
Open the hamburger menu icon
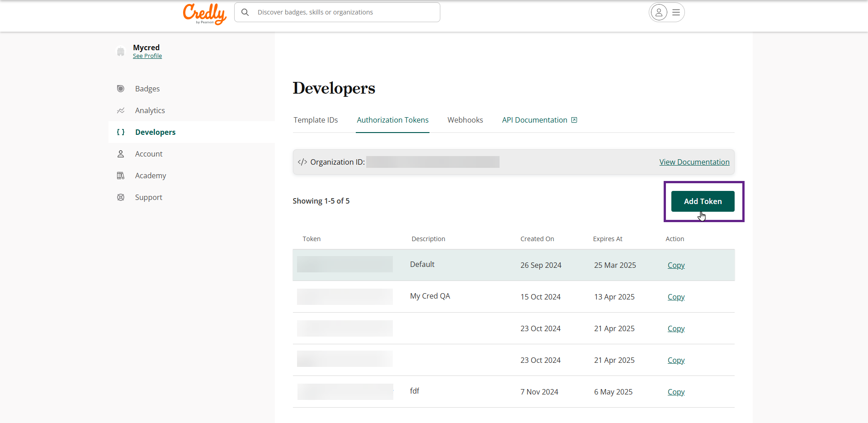tap(676, 12)
